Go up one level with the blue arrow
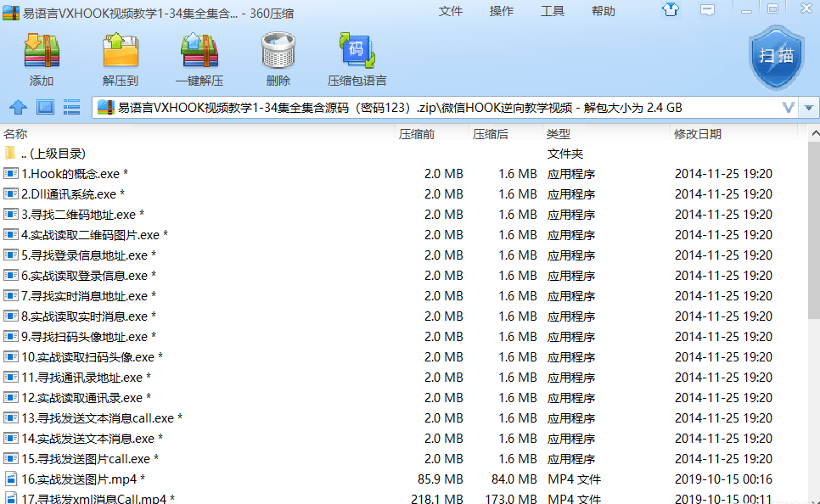This screenshot has height=504, width=820. pos(18,108)
